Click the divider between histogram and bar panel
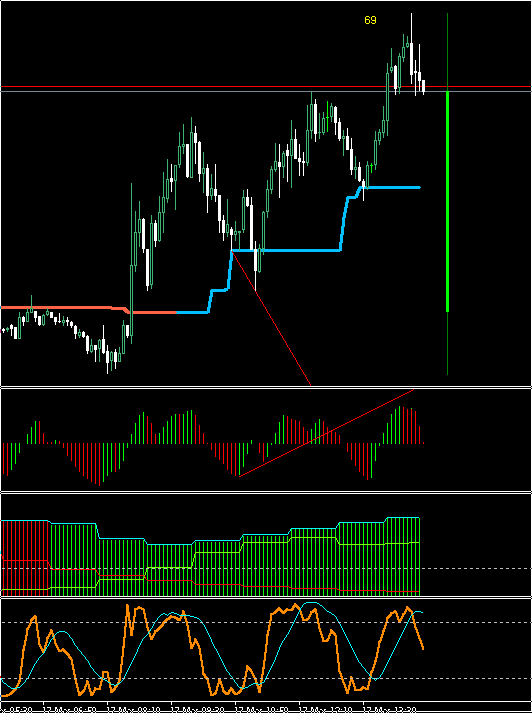The width and height of the screenshot is (532, 713). pos(266,492)
